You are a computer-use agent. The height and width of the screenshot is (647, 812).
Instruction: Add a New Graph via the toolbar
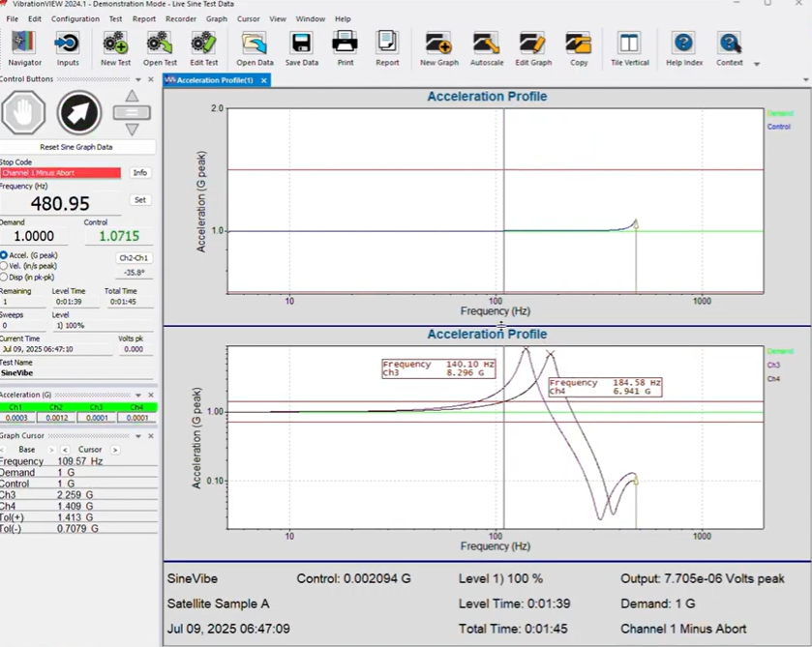click(439, 48)
